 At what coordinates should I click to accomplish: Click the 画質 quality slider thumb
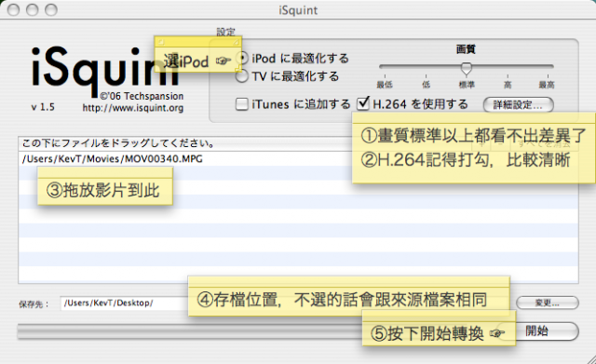pos(467,69)
